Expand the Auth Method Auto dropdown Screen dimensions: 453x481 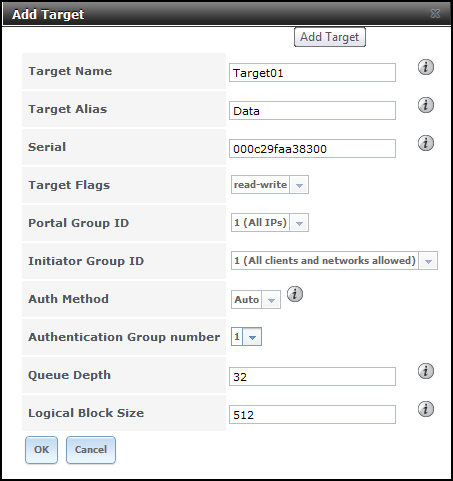click(271, 299)
